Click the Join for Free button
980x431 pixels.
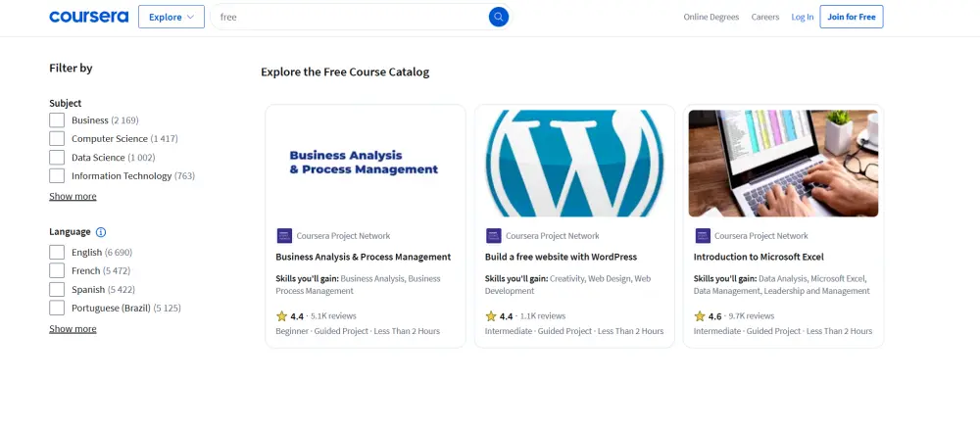[x=852, y=17]
